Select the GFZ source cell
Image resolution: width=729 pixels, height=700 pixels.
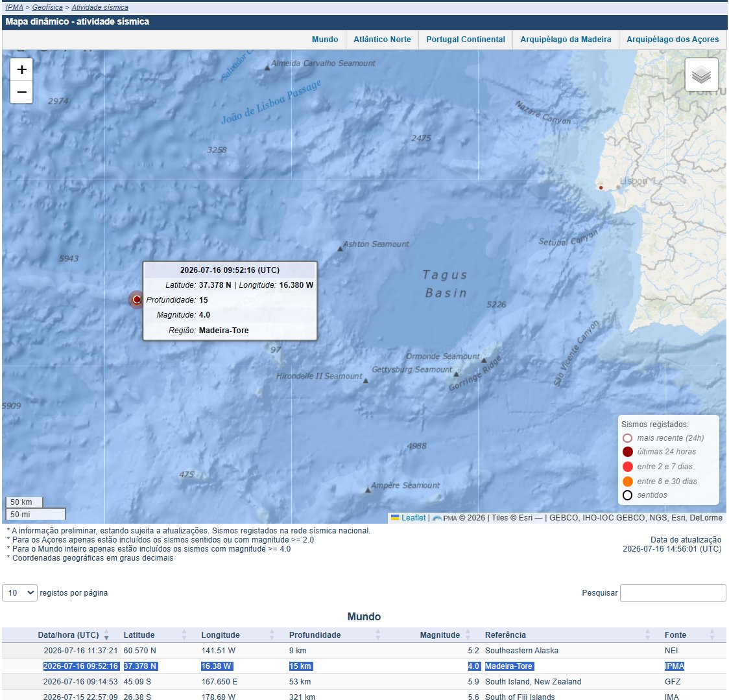[673, 681]
